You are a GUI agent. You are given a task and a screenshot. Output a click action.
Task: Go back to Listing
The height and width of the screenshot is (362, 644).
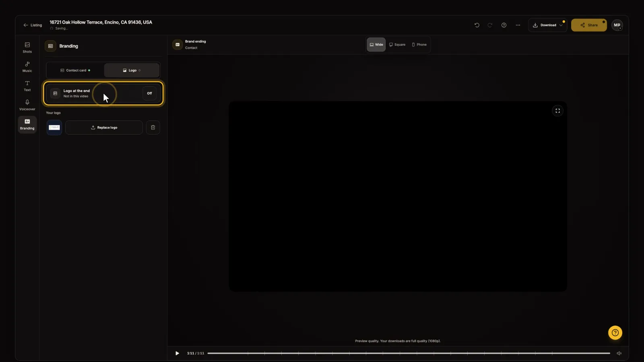[x=33, y=25]
